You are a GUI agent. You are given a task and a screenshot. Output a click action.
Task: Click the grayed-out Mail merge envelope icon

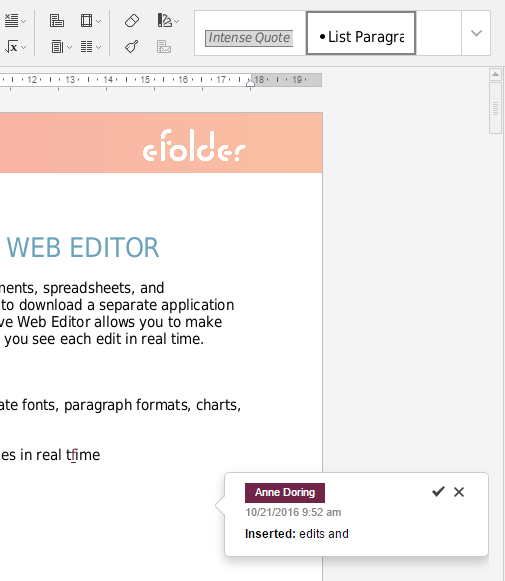coord(164,47)
